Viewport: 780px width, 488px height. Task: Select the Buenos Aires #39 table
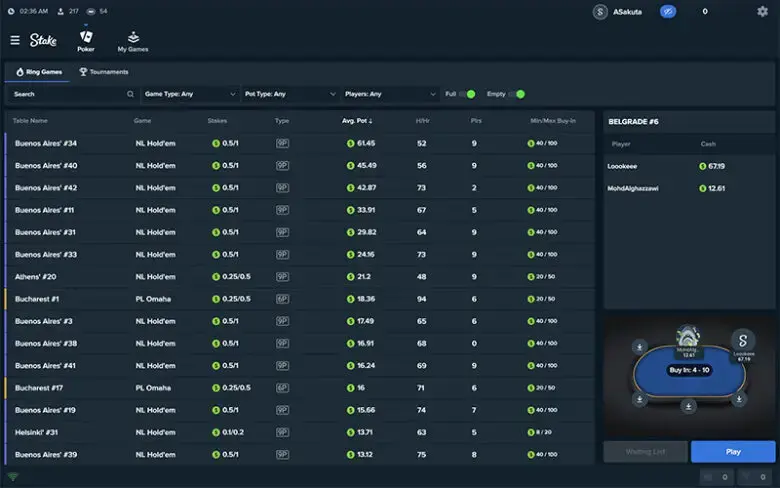300,455
